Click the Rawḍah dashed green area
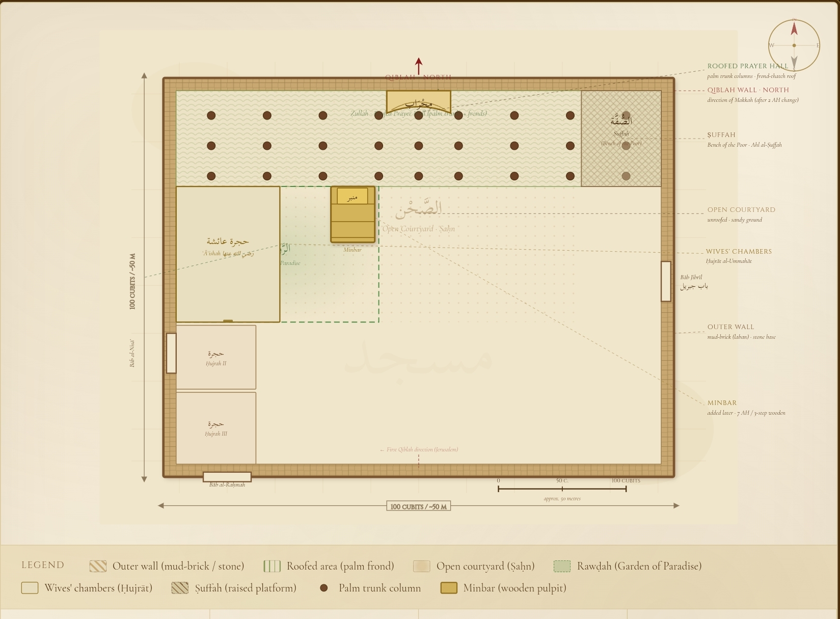The width and height of the screenshot is (840, 619). point(330,254)
